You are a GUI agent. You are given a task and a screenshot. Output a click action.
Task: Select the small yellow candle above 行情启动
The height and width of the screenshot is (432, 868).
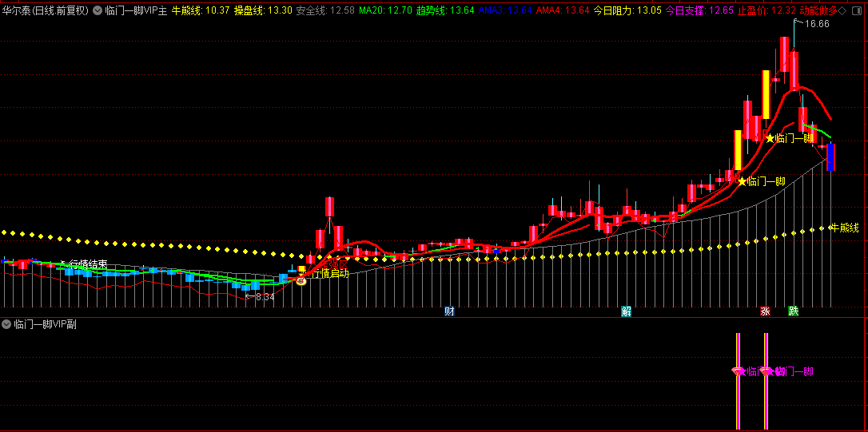pyautogui.click(x=301, y=269)
